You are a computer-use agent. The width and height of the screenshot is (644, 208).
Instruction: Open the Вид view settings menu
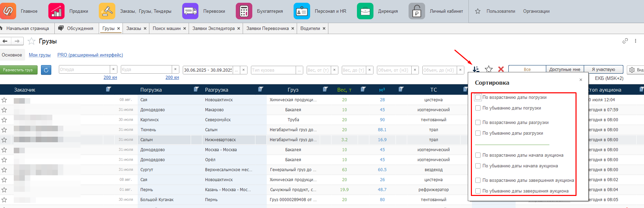click(x=636, y=70)
